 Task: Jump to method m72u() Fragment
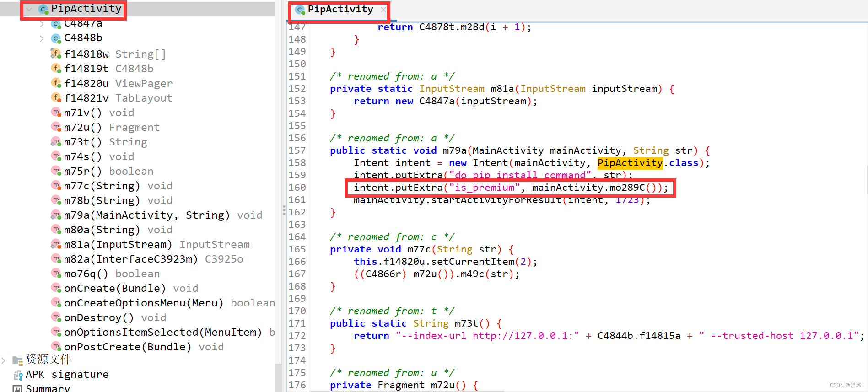tap(112, 127)
